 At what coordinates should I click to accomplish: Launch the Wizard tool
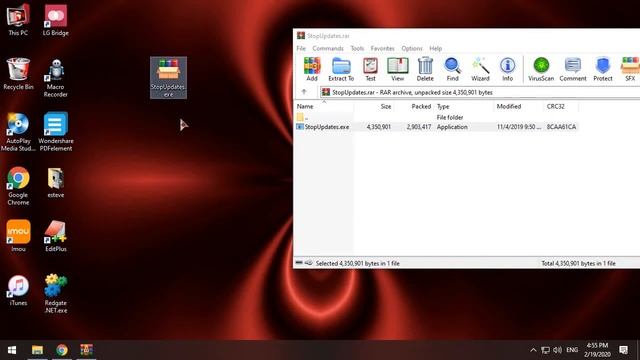pyautogui.click(x=480, y=69)
